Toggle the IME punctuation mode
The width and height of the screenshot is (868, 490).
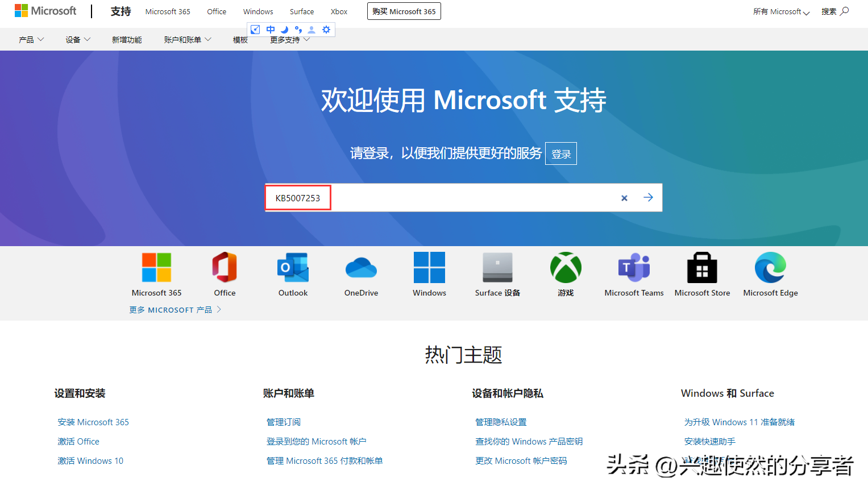click(298, 30)
